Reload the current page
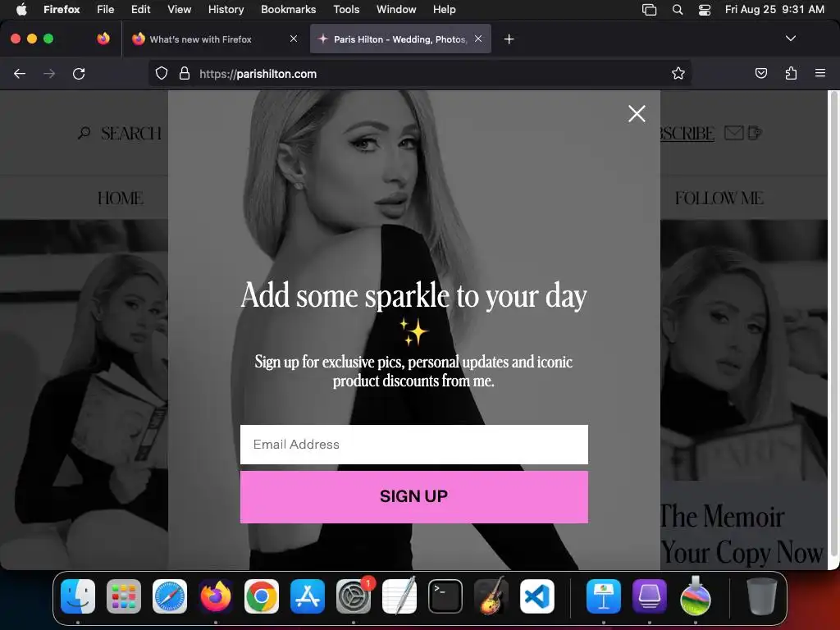The height and width of the screenshot is (630, 840). coord(79,73)
